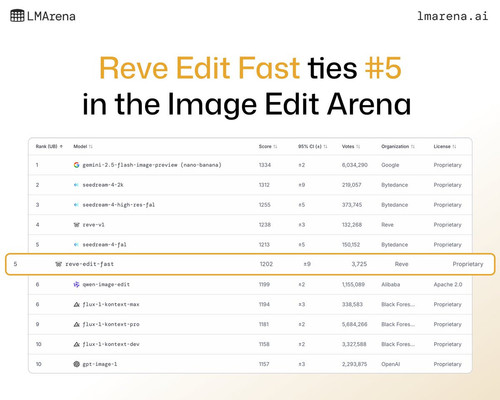Click the Google icon beside gemini-2.5-flash-image-preview
This screenshot has width=500, height=400.
pos(76,165)
